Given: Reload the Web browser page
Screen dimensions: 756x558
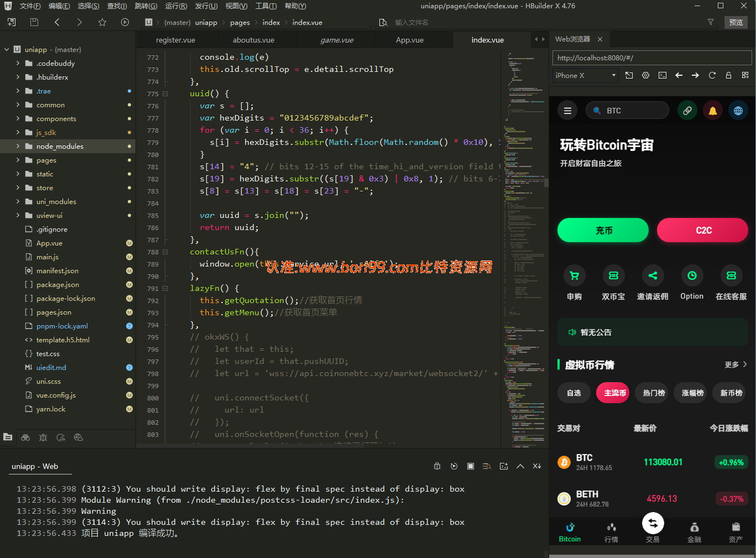Looking at the screenshot, I should [x=712, y=75].
